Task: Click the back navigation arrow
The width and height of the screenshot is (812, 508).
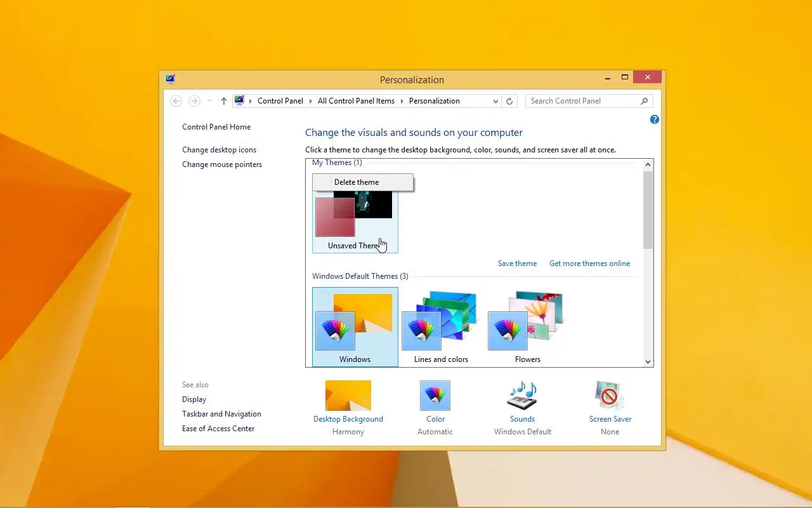Action: click(x=176, y=101)
